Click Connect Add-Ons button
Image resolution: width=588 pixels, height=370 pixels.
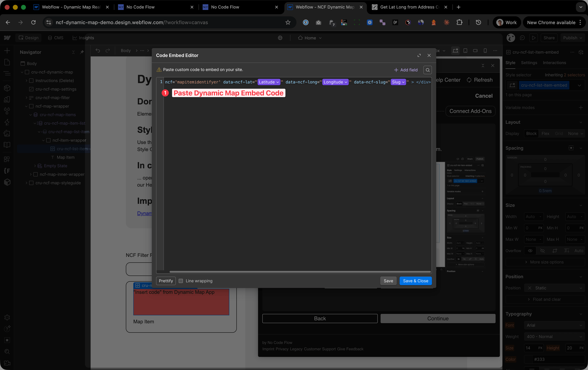click(470, 111)
